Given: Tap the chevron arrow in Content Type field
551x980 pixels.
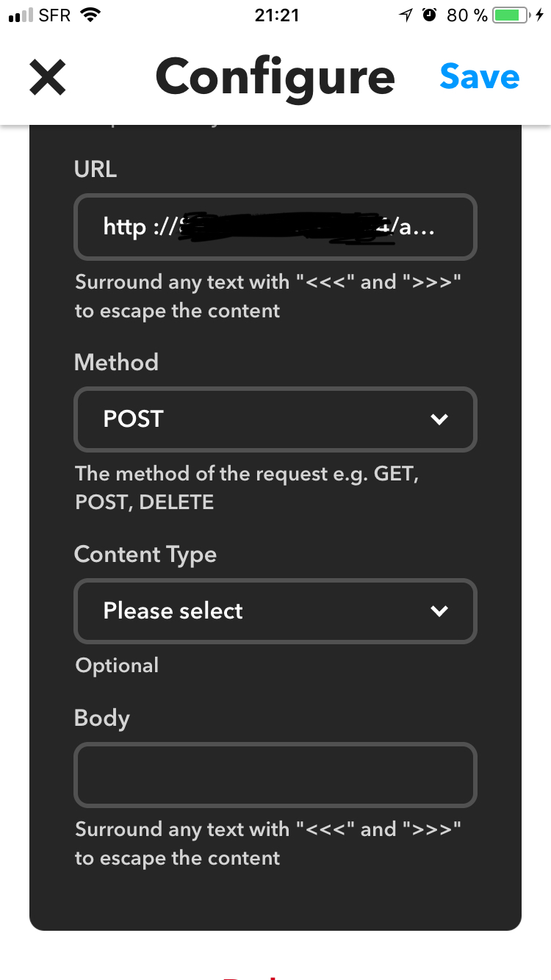Looking at the screenshot, I should pos(439,611).
